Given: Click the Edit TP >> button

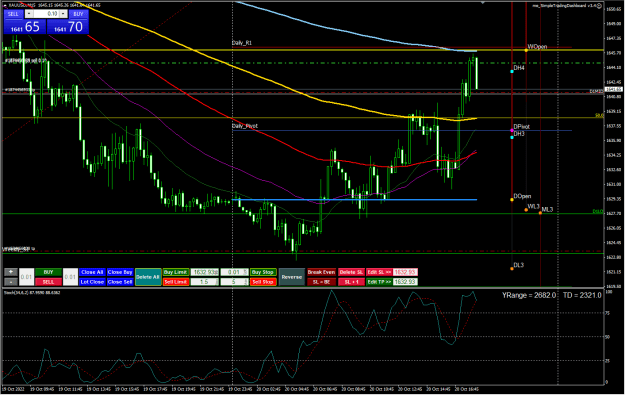Looking at the screenshot, I should (379, 282).
